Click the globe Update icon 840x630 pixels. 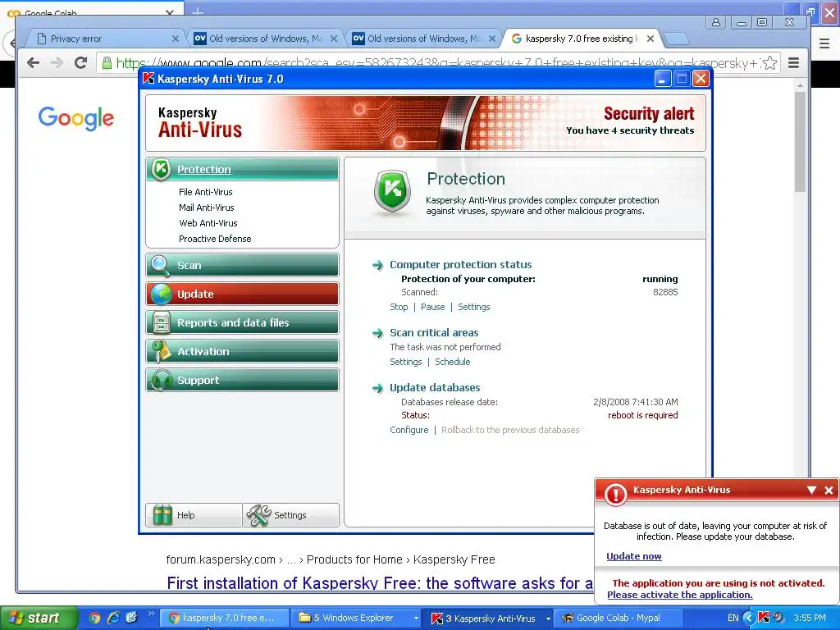(161, 294)
